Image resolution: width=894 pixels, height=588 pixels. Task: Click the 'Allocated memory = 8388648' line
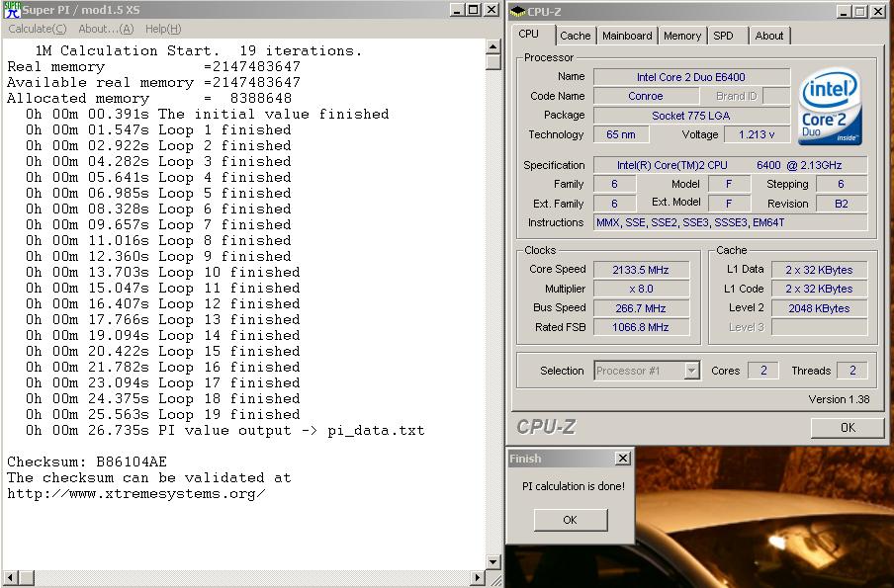click(x=149, y=98)
